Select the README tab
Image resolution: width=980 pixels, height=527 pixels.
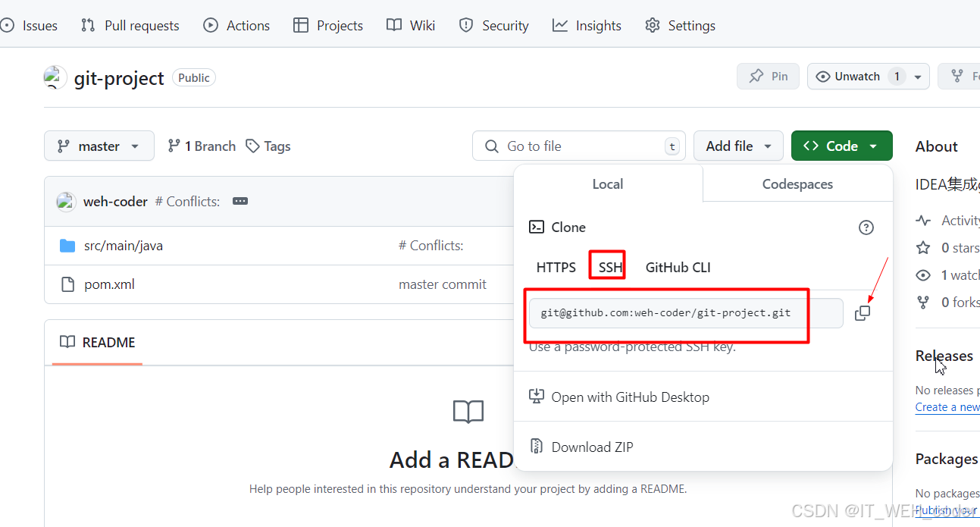(98, 342)
